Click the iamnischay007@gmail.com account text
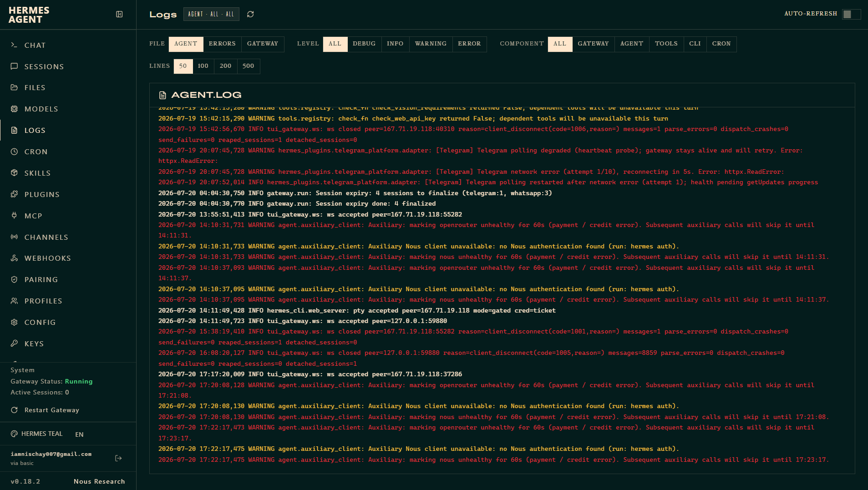Image resolution: width=868 pixels, height=490 pixels. [51, 454]
